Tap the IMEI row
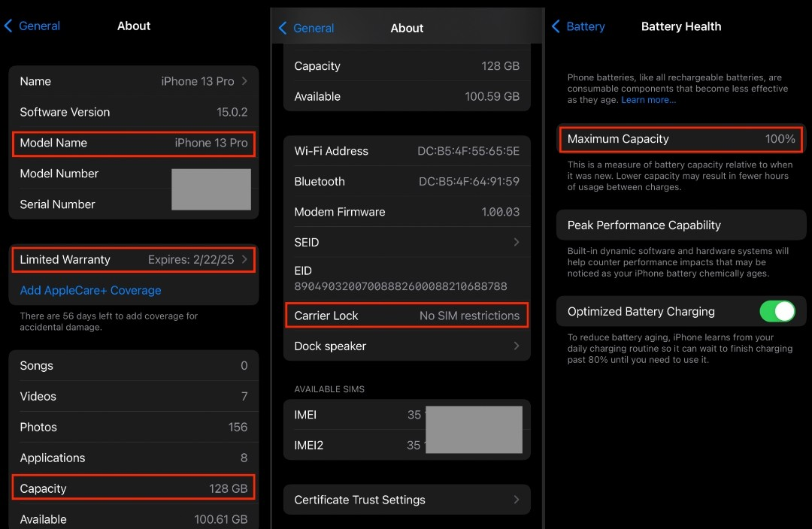Image resolution: width=812 pixels, height=529 pixels. point(407,415)
